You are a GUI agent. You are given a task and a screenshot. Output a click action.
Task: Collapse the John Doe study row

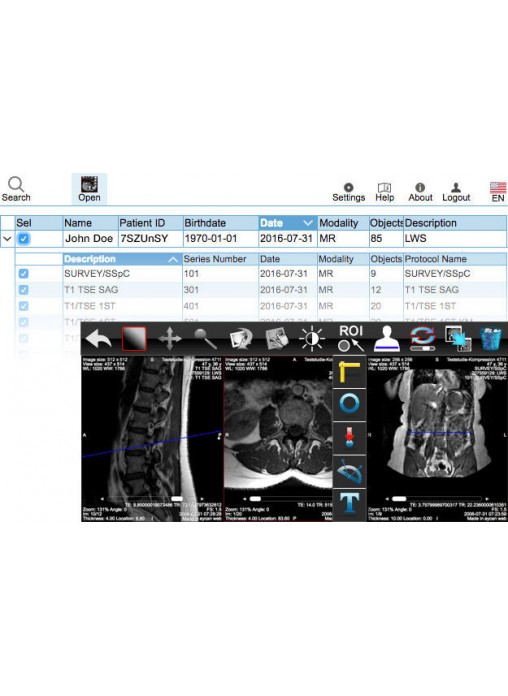click(7, 239)
